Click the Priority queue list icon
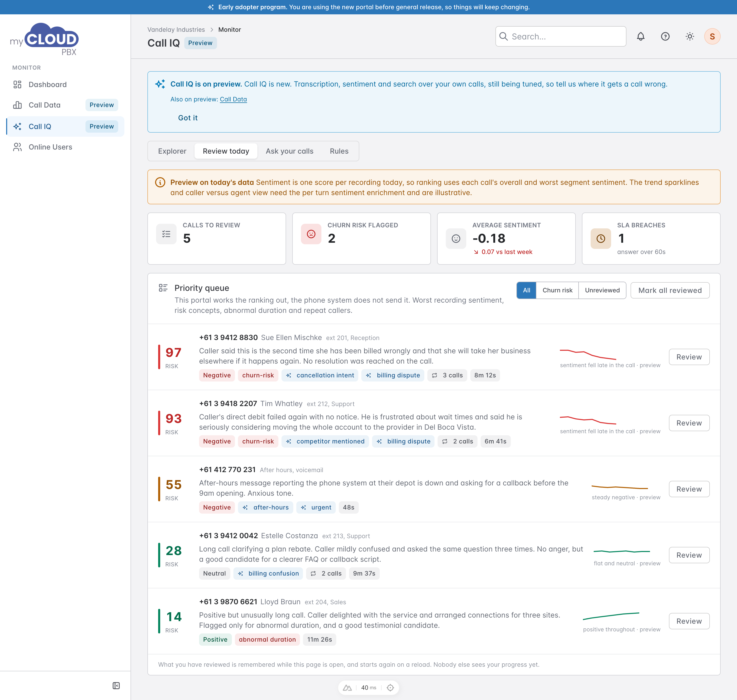This screenshot has height=700, width=737. pos(163,288)
